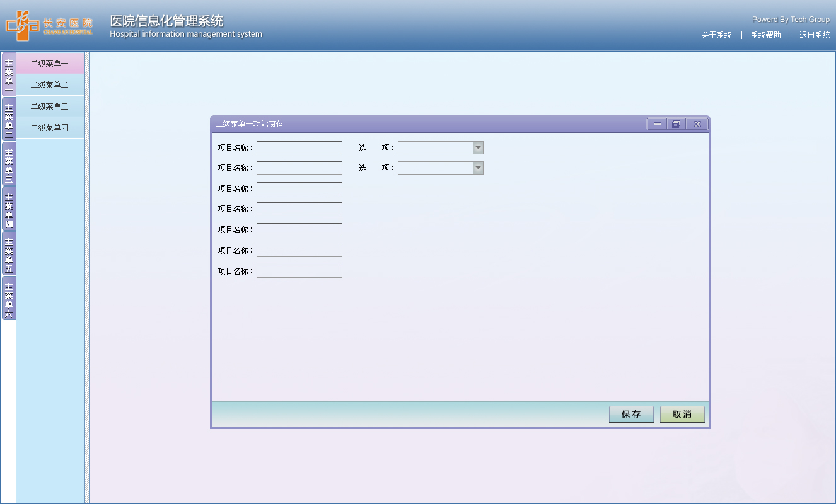
Task: Click the 取消 button
Action: pyautogui.click(x=682, y=414)
